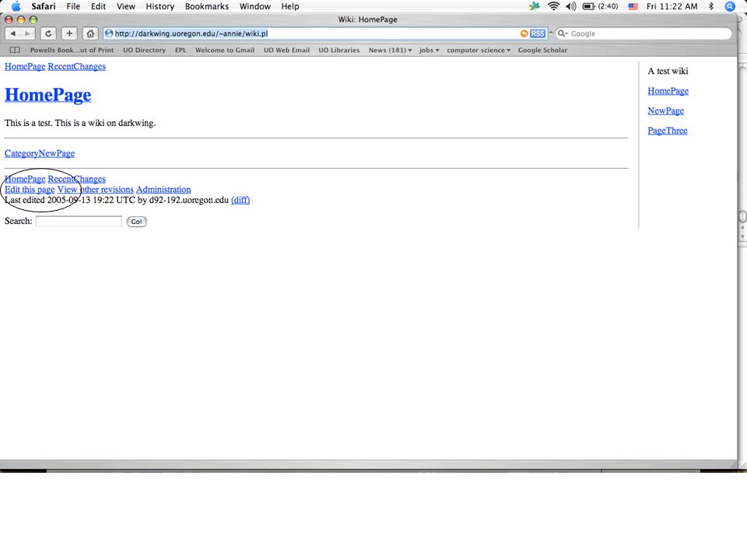
Task: Click the orange snapback icon in address bar
Action: coord(524,33)
